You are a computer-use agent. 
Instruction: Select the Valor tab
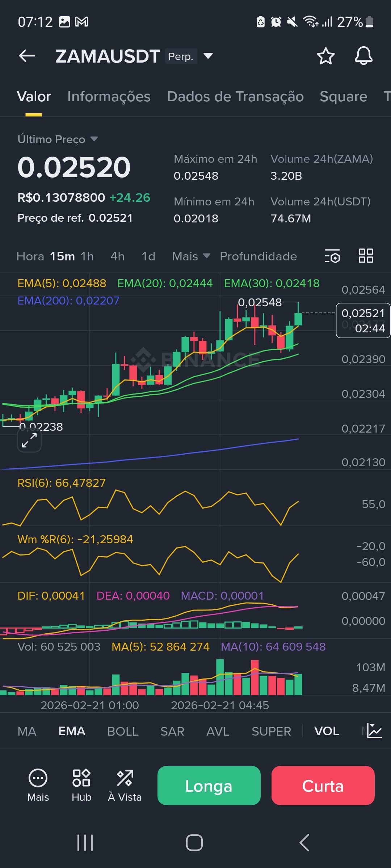click(34, 97)
